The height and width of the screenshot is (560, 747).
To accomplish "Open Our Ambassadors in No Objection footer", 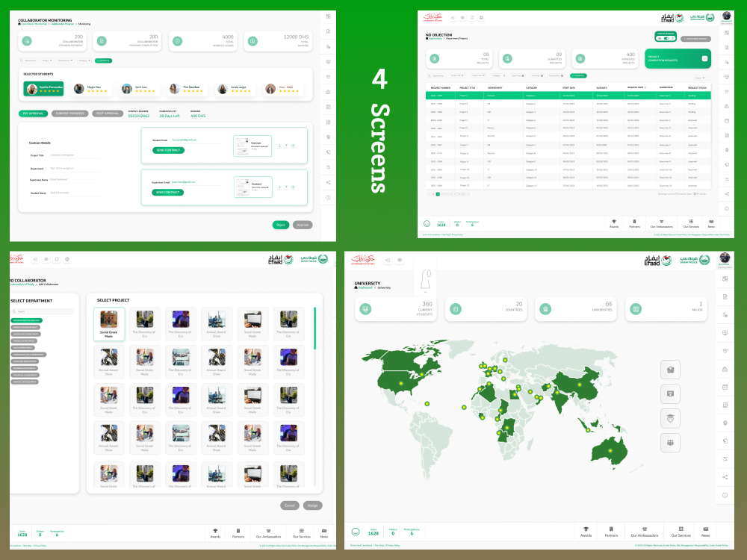I will (662, 223).
